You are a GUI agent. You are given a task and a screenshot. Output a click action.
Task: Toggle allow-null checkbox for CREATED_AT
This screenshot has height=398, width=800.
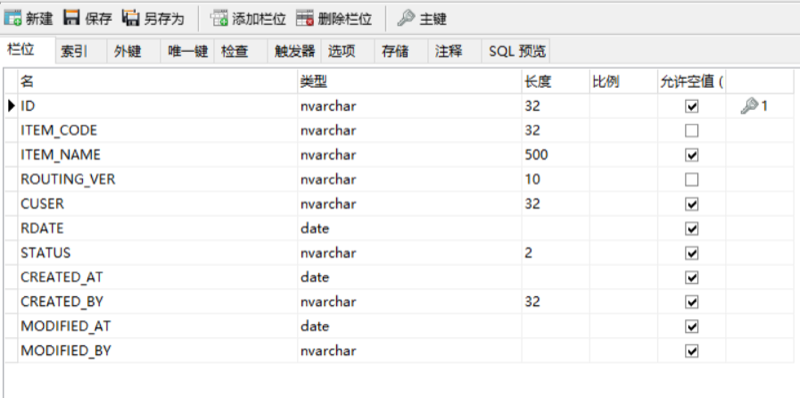[x=692, y=278]
